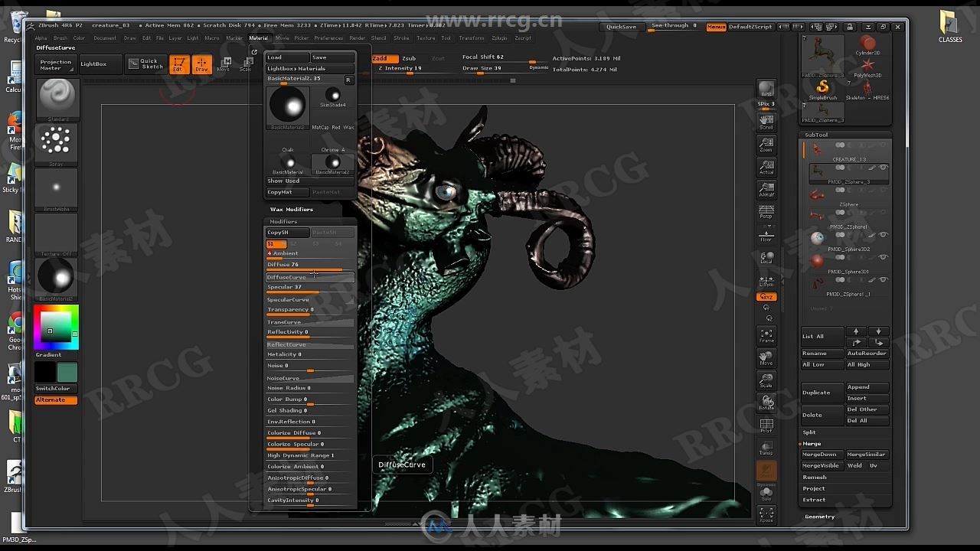Click the Xpose button
Screen dimensions: 980x551
[766, 515]
